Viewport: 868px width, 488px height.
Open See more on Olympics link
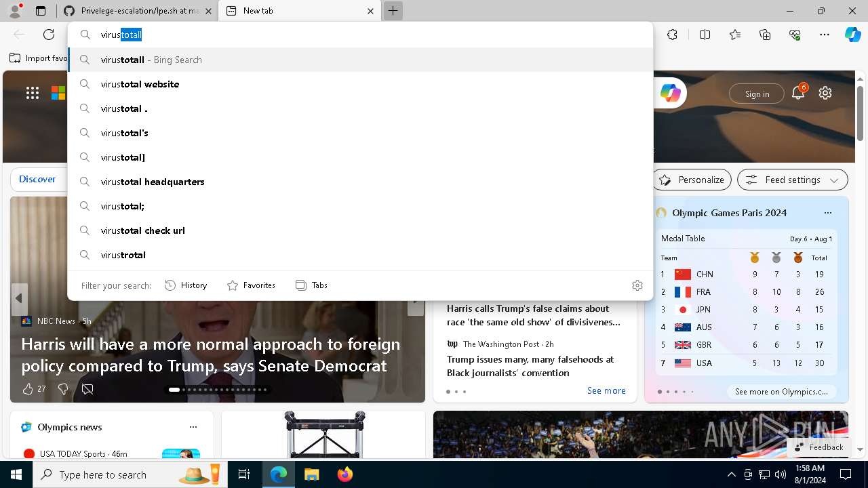[x=781, y=392]
